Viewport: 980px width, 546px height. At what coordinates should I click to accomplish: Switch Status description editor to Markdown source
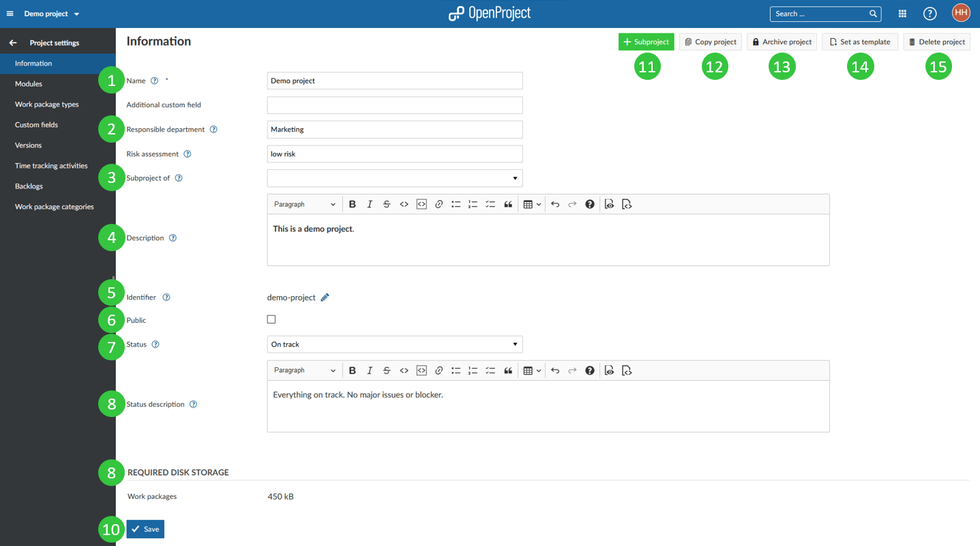click(x=627, y=370)
